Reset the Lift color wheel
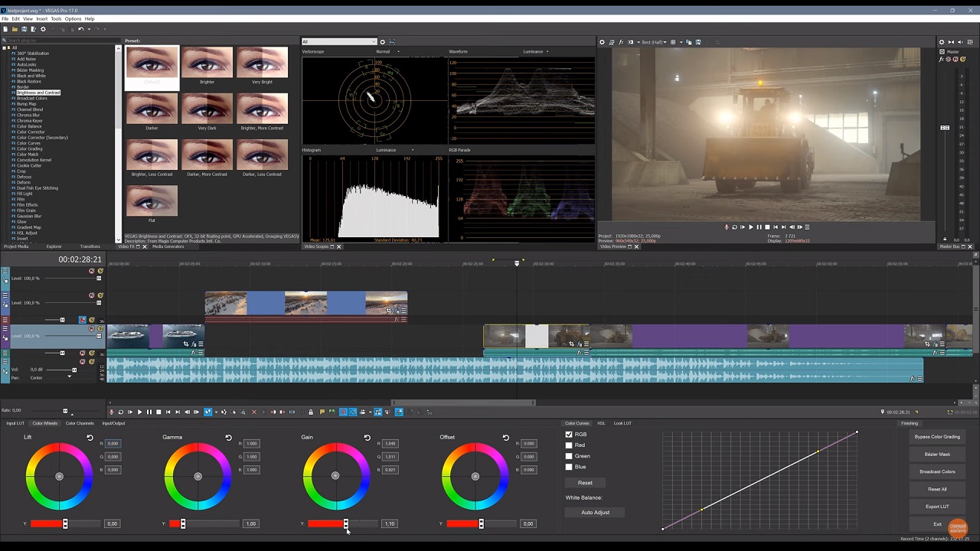The width and height of the screenshot is (980, 551). 90,438
